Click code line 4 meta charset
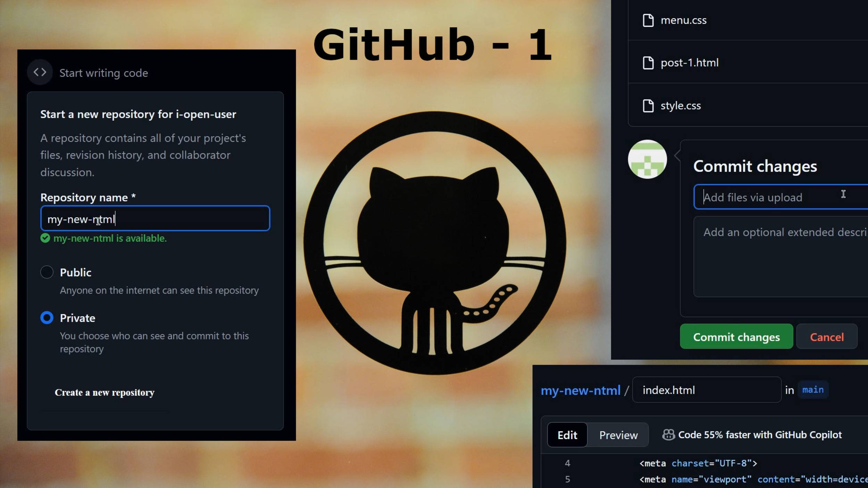This screenshot has width=868, height=488. (x=698, y=463)
